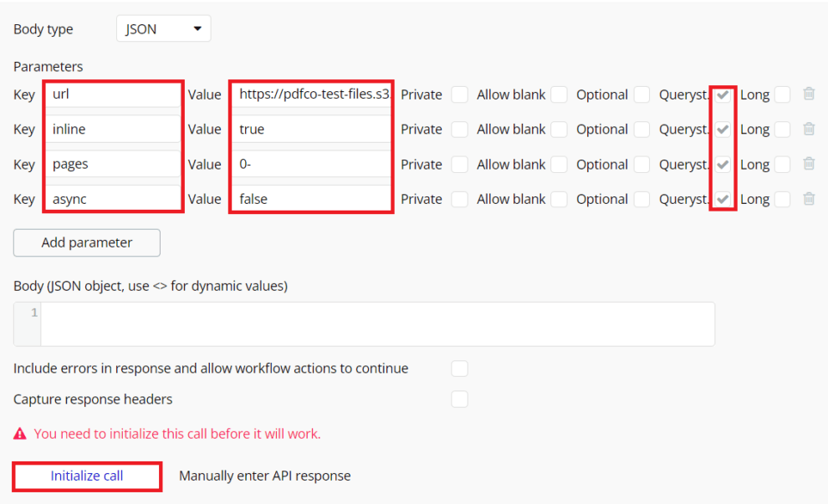The image size is (828, 504).
Task: Click inside the url key field
Action: [113, 94]
